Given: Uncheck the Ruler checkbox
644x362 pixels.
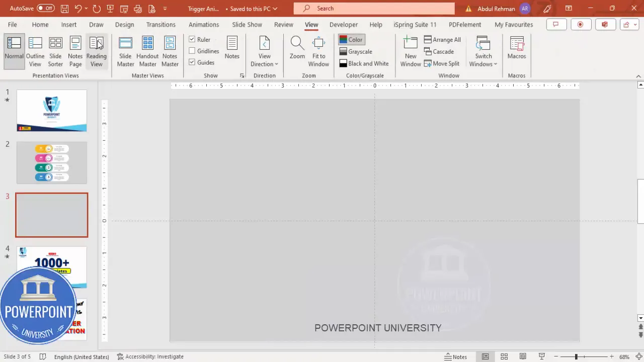Looking at the screenshot, I should point(192,39).
